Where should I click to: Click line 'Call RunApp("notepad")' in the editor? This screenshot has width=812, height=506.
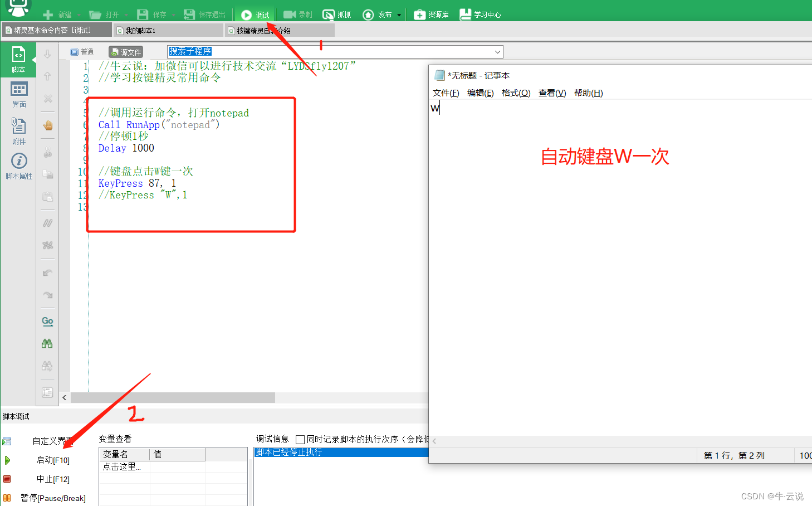click(159, 124)
